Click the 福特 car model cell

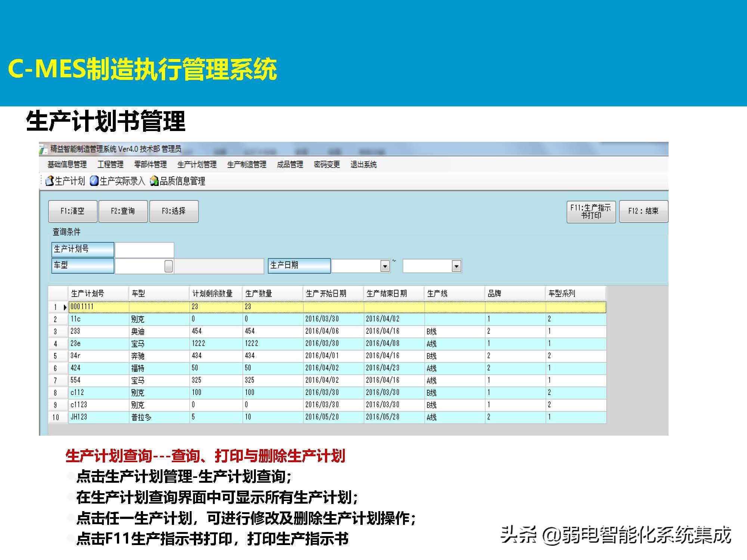tap(159, 368)
